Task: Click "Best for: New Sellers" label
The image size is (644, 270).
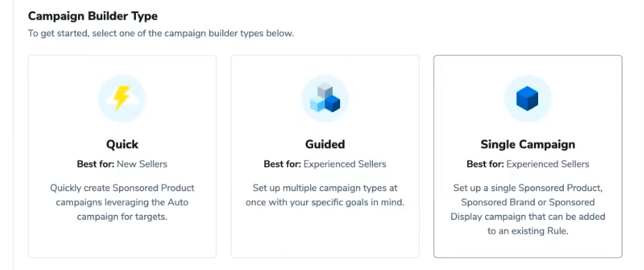Action: coord(122,165)
